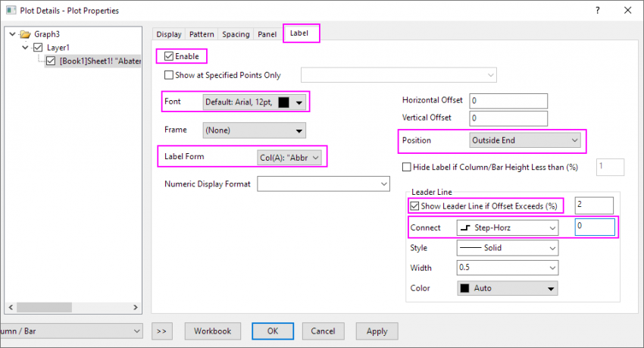Enable Hide Label if Column/Bar Height Less than
The image size is (644, 348).
[407, 167]
